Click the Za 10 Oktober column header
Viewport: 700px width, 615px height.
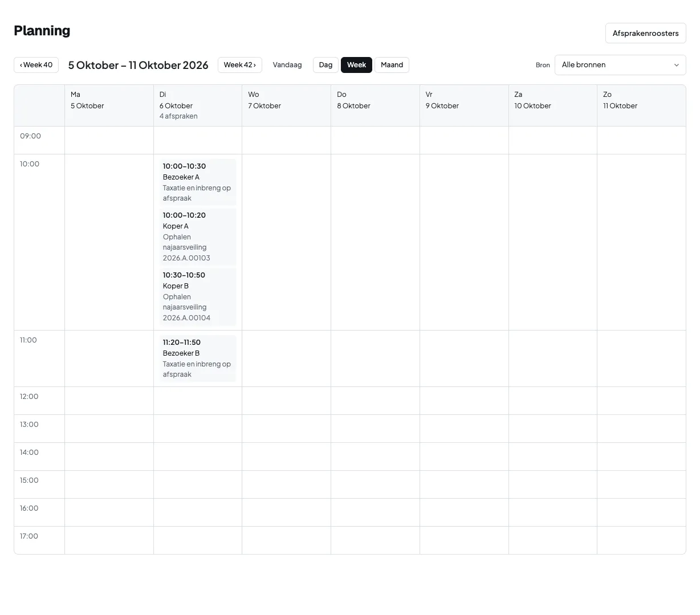point(552,105)
